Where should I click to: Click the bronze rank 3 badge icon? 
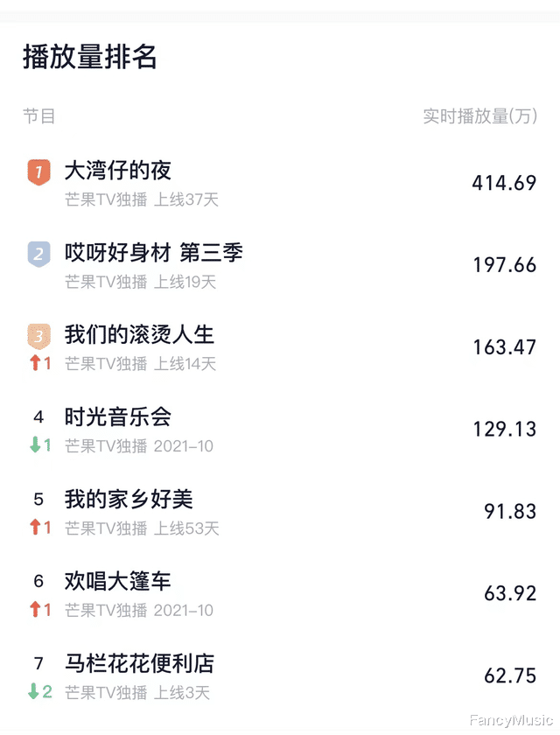click(38, 336)
